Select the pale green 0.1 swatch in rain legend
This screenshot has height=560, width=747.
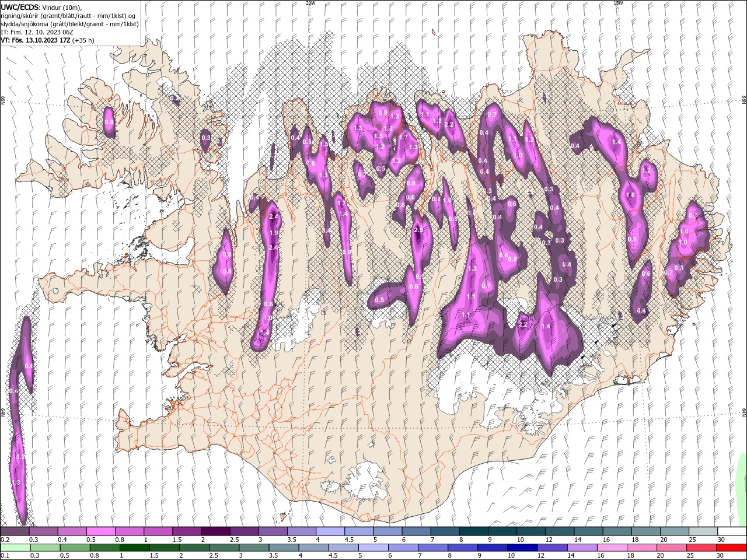(x=15, y=548)
